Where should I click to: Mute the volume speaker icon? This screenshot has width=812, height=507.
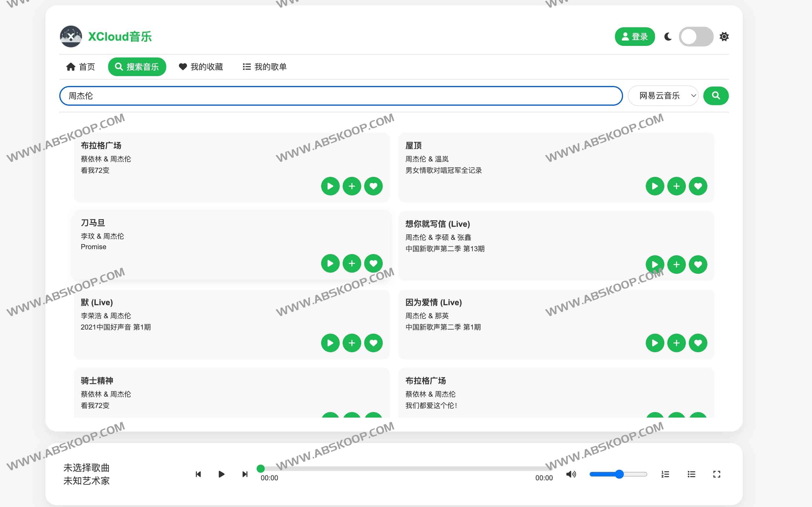click(571, 474)
